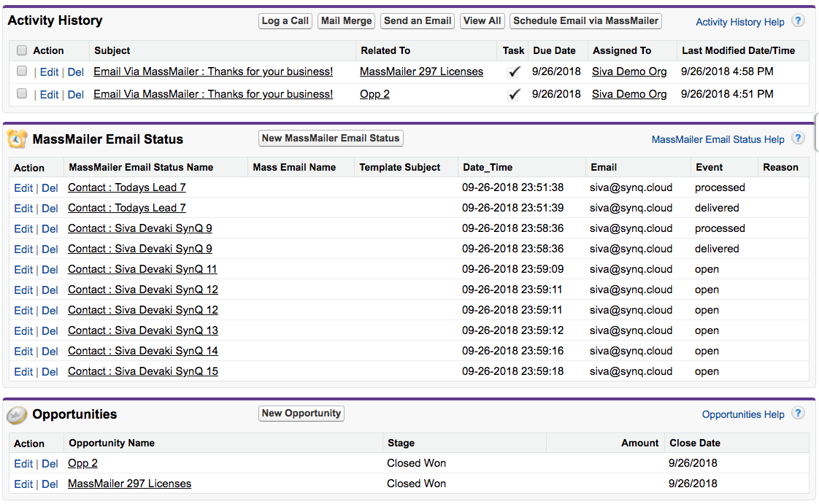Open Mail Merge

[x=347, y=21]
